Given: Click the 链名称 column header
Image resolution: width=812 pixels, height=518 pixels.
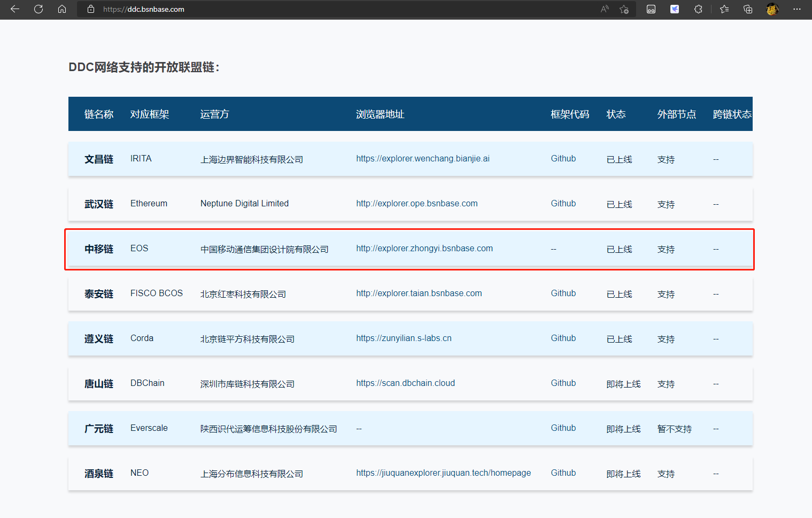Looking at the screenshot, I should (x=99, y=114).
